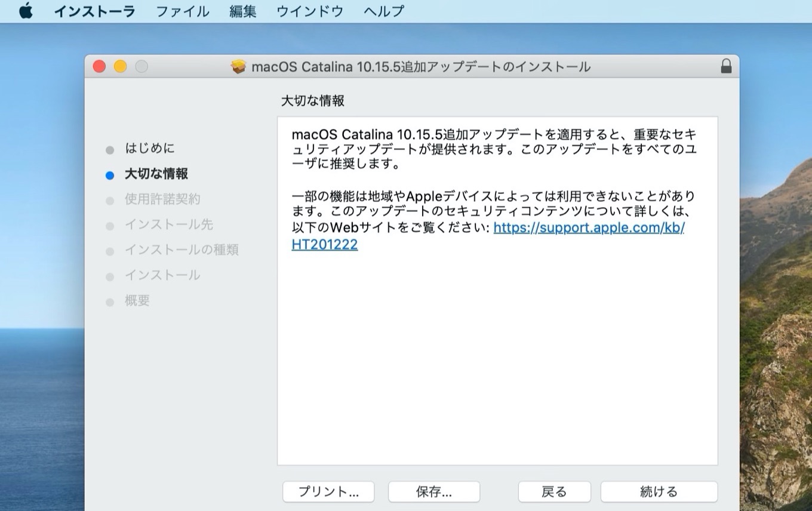Open the Apple menu
This screenshot has width=812, height=511.
coord(26,11)
